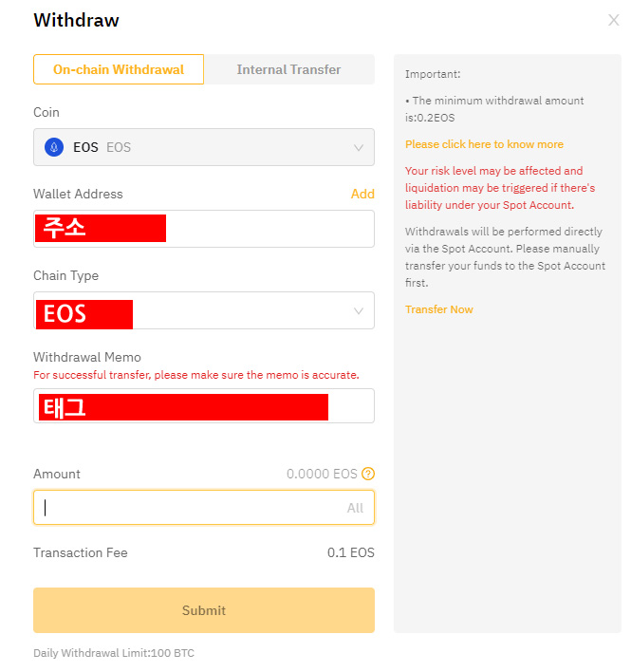Switch to the On-chain Withdrawal tab
The image size is (631, 672).
tap(119, 69)
